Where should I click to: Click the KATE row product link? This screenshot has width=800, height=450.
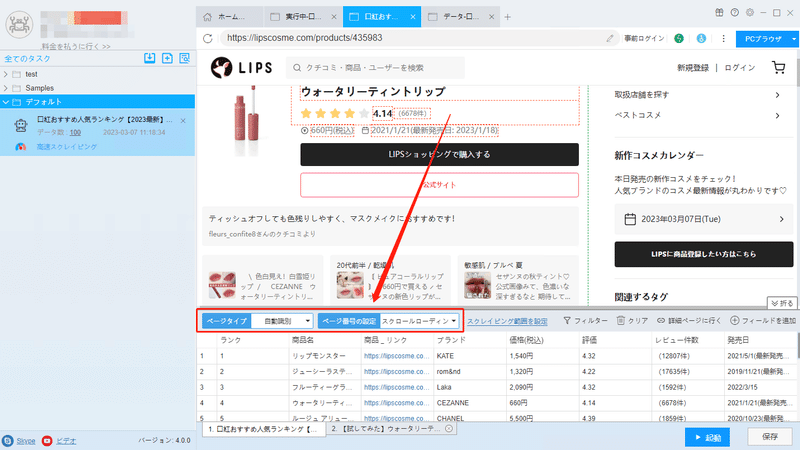pos(396,356)
